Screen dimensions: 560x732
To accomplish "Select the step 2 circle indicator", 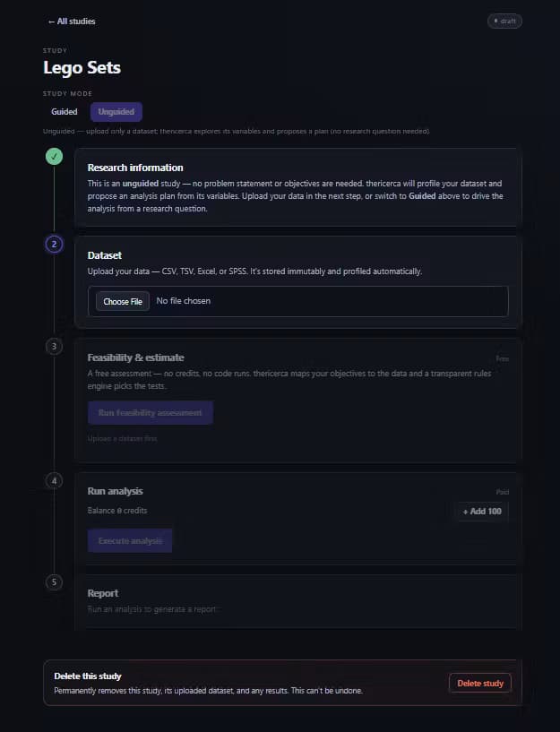I will pos(54,245).
